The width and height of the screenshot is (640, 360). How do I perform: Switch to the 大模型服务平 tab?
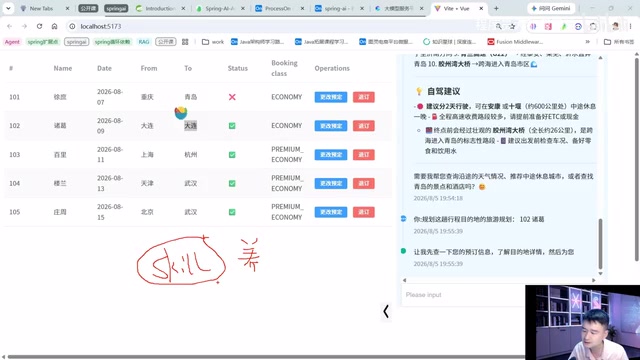tap(398, 8)
